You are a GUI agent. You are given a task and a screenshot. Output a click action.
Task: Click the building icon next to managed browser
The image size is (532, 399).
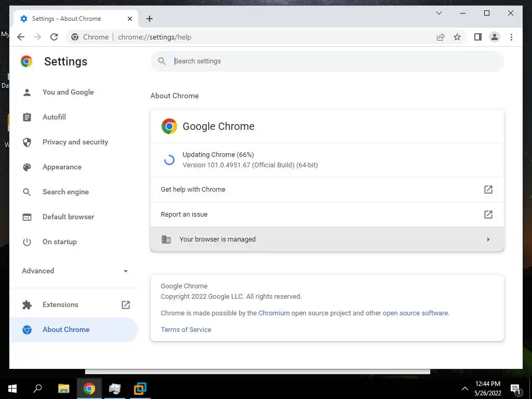pos(166,239)
